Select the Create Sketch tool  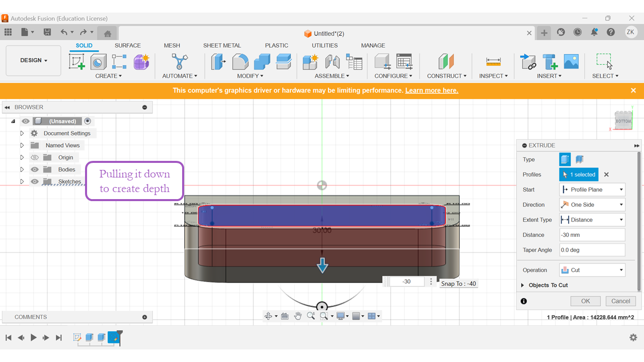(76, 62)
